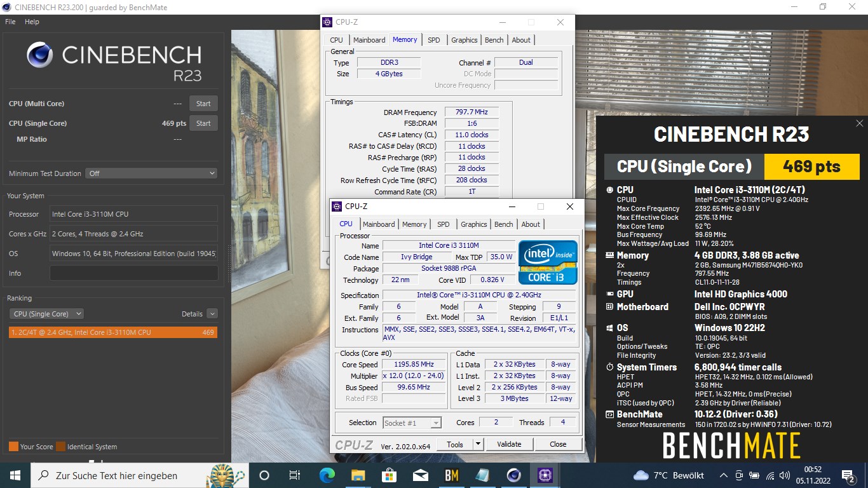Close the front CPU-Z window
868x488 pixels.
point(570,207)
